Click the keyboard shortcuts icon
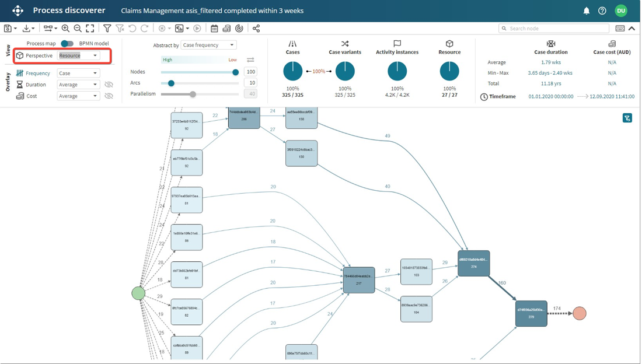 [620, 28]
